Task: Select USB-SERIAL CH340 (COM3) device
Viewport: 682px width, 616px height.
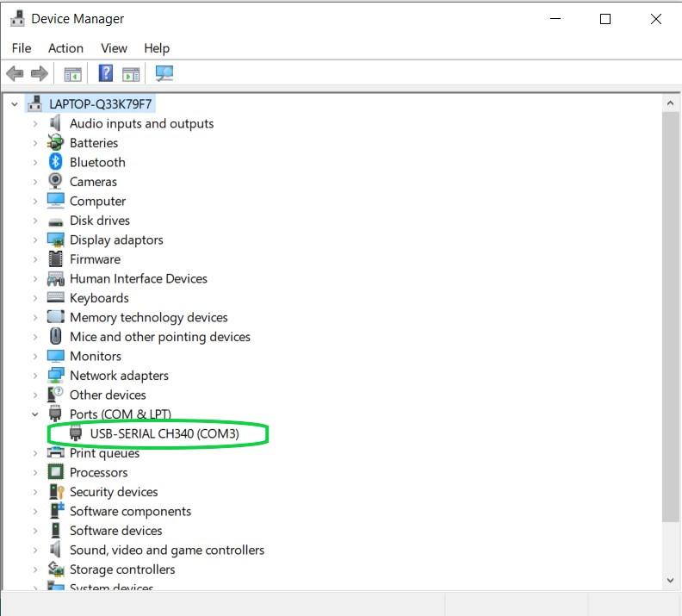Action: [x=164, y=434]
